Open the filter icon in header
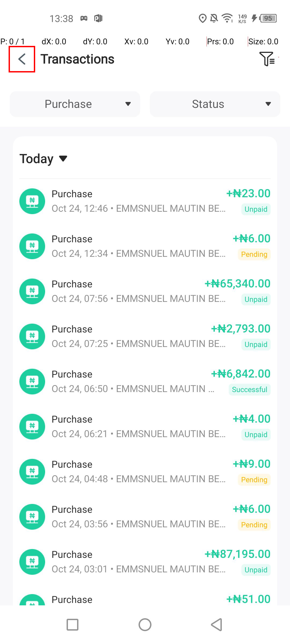Image resolution: width=290 pixels, height=644 pixels. click(267, 59)
